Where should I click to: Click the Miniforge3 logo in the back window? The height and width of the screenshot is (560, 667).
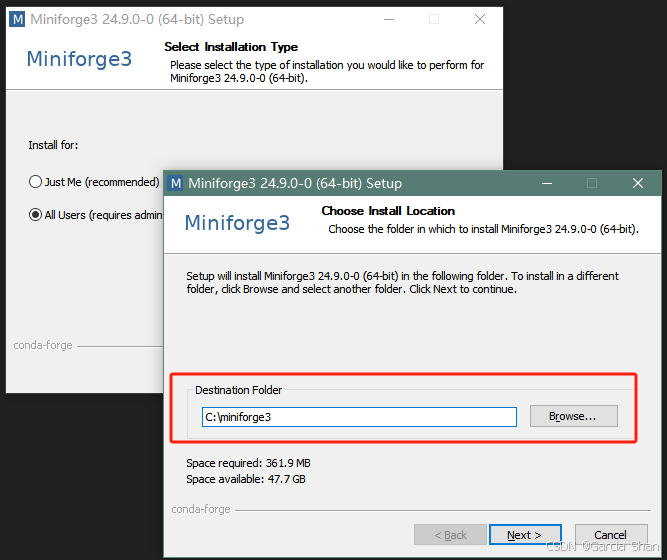coord(79,59)
